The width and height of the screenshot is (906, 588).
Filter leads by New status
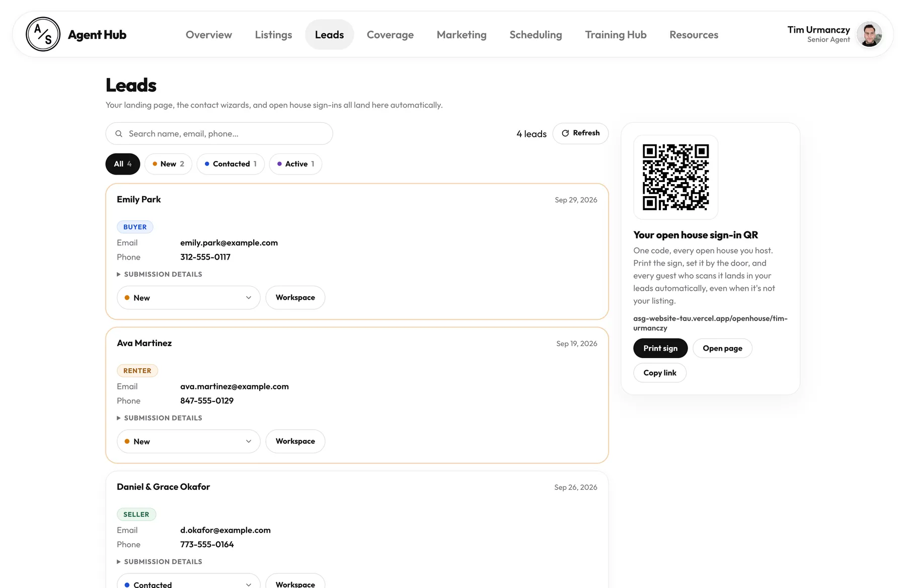pos(168,164)
